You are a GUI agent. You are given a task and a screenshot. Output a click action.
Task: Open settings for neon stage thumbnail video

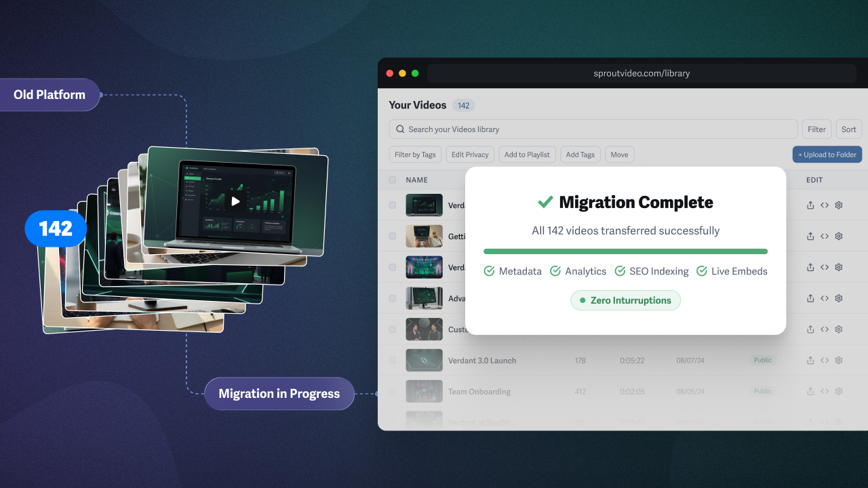[x=839, y=268]
